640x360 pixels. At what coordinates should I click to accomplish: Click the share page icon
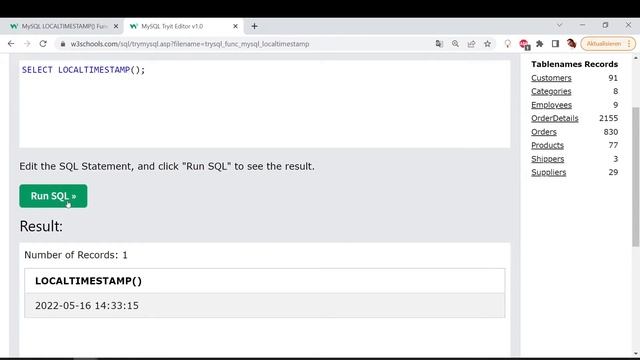coord(471,44)
